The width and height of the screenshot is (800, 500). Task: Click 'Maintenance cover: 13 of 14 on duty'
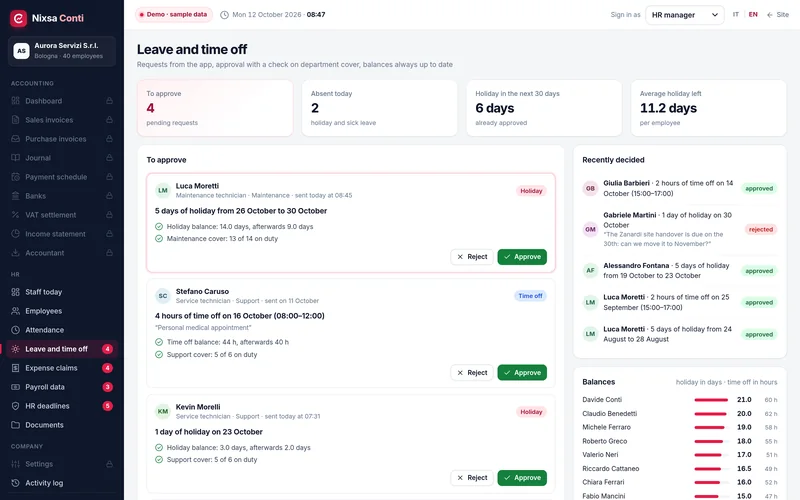pyautogui.click(x=222, y=239)
